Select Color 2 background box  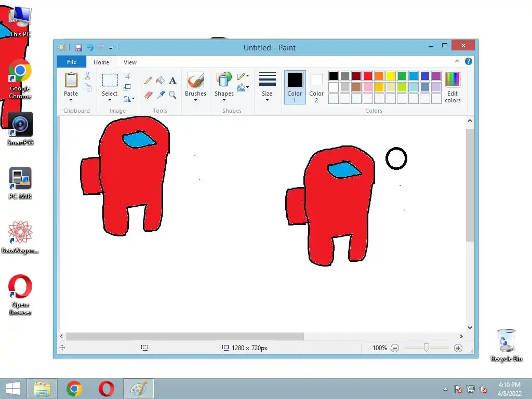coord(316,87)
